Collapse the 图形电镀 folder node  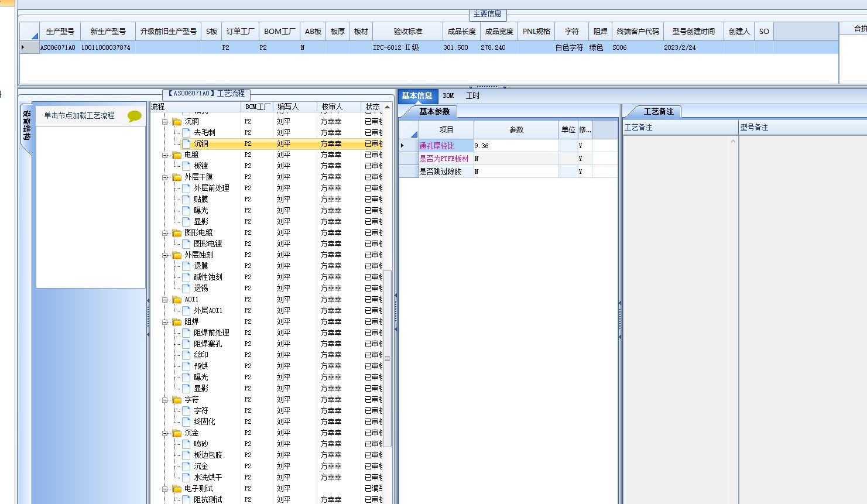(166, 233)
